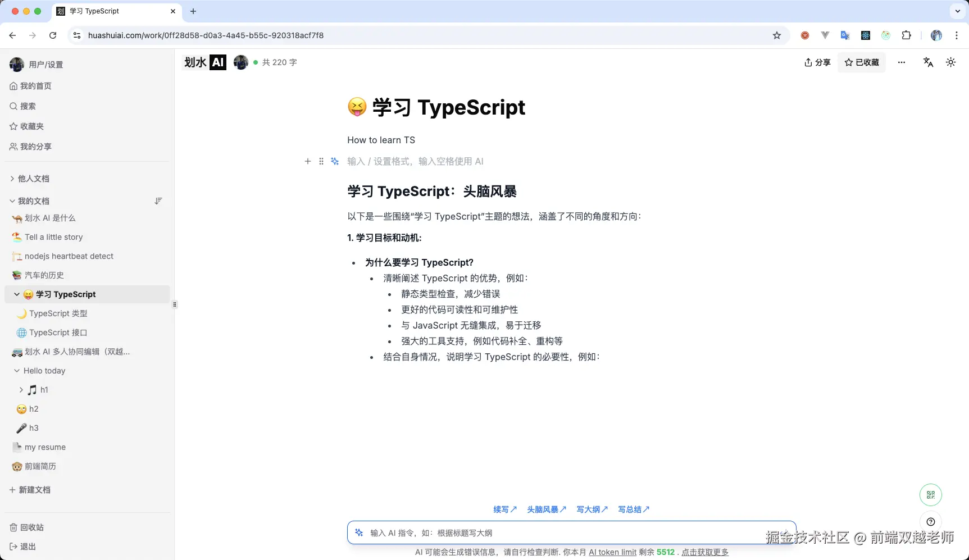Click the tongue-out emoji beside the document title

tap(357, 107)
